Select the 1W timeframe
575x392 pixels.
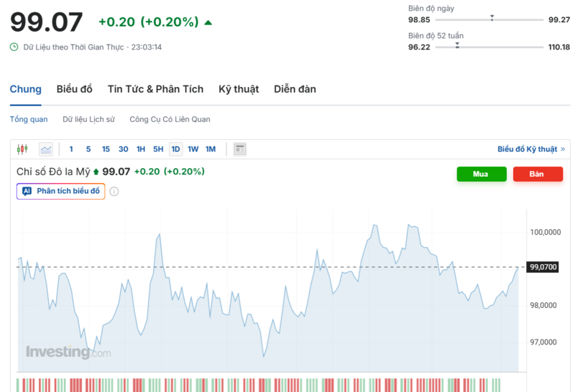coord(193,149)
